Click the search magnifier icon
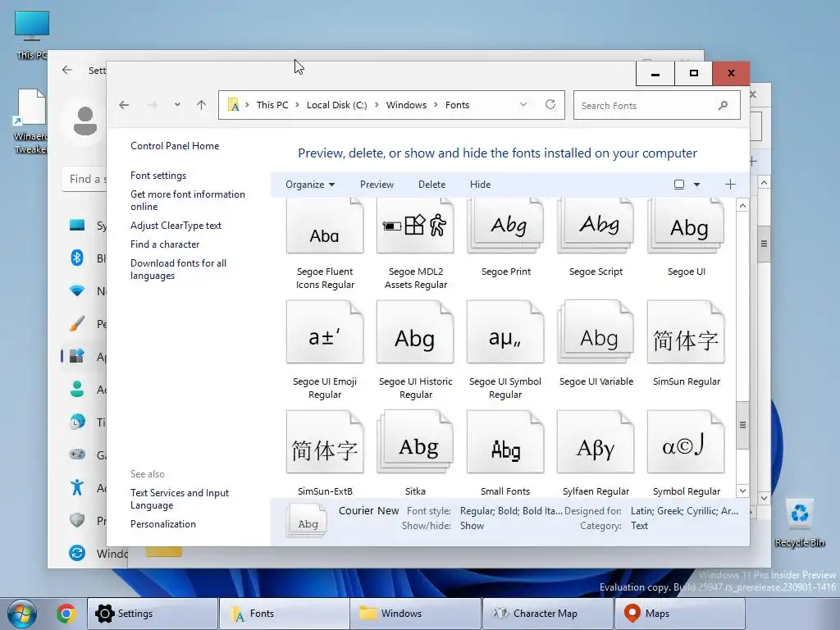 tap(723, 105)
